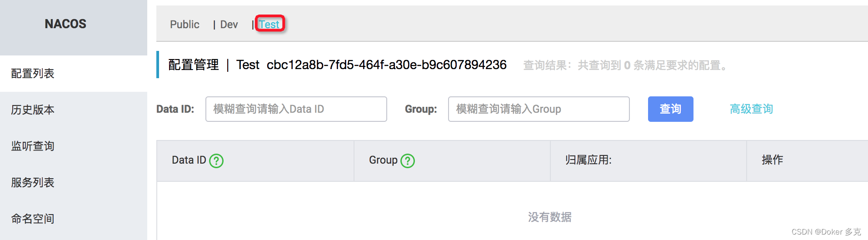Screen dimensions: 868x240
Task: Click the NACOS logo header
Action: point(65,24)
